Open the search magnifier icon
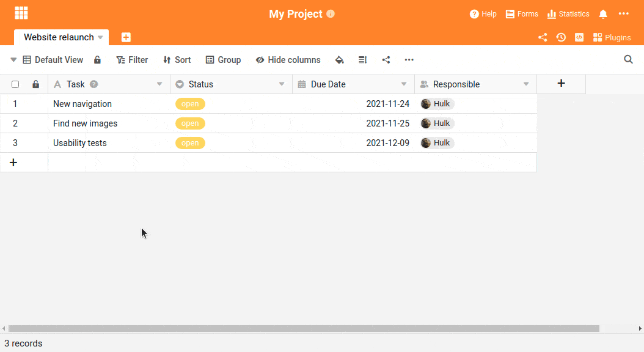This screenshot has width=644, height=352. click(x=628, y=59)
